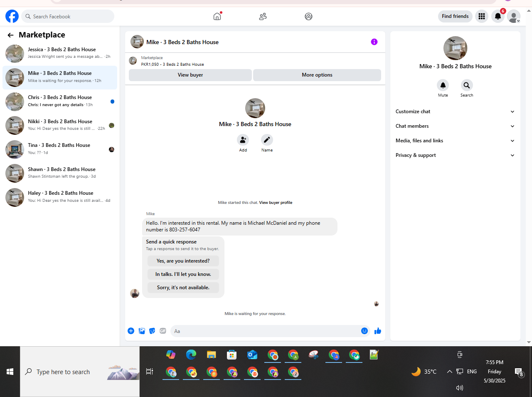Open the Friends icon in top navigation
532x397 pixels.
tap(263, 17)
